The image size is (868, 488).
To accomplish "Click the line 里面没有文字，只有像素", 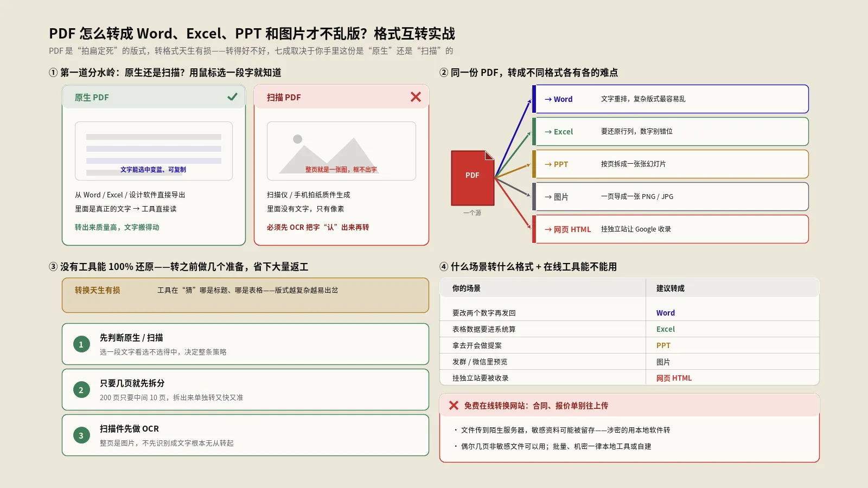I will [305, 209].
